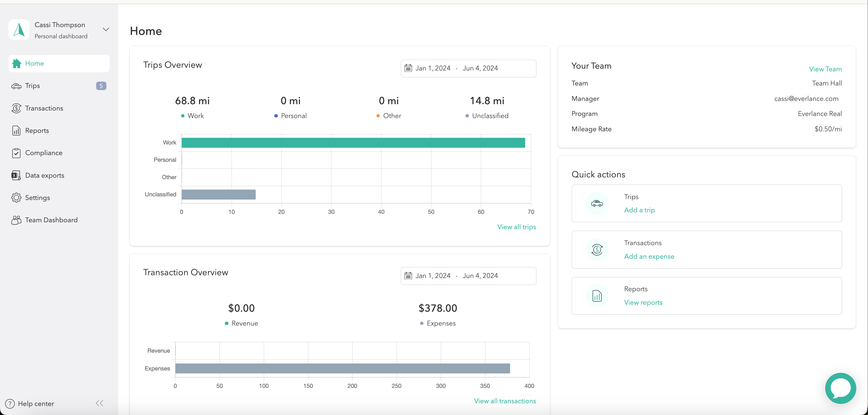868x415 pixels.
Task: Click the View all trips link
Action: (516, 227)
